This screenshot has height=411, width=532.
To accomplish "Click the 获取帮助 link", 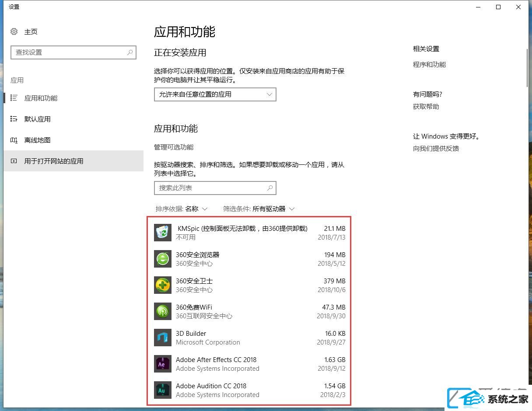I will tap(426, 107).
